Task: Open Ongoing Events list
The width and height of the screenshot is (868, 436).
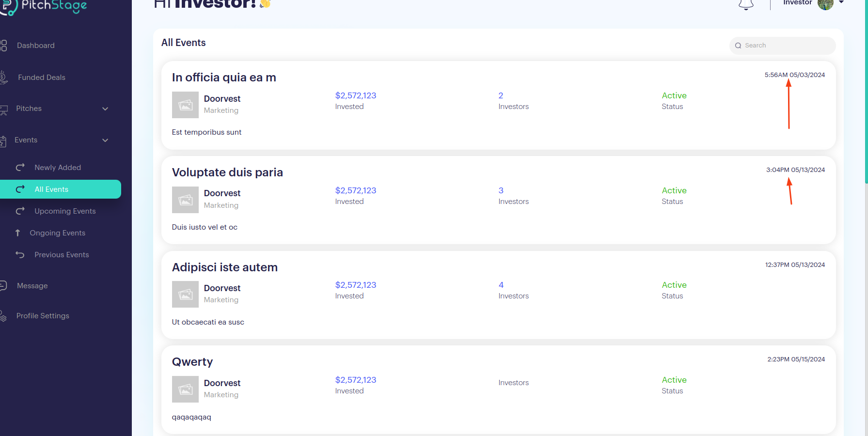Action: (57, 233)
